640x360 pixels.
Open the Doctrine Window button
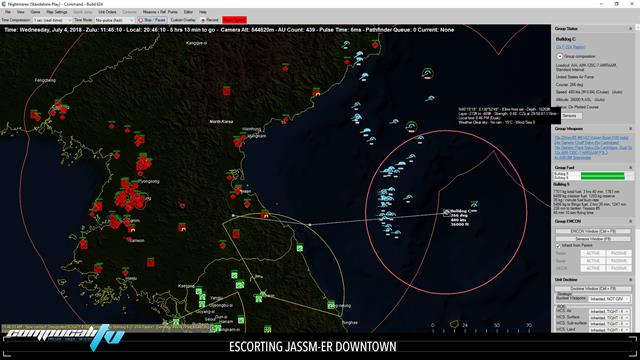(x=593, y=289)
